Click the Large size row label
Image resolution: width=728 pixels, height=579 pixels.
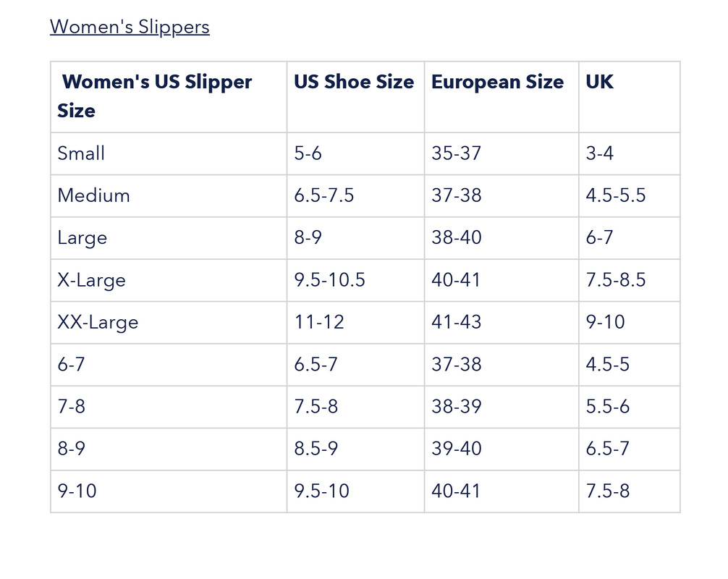82,237
